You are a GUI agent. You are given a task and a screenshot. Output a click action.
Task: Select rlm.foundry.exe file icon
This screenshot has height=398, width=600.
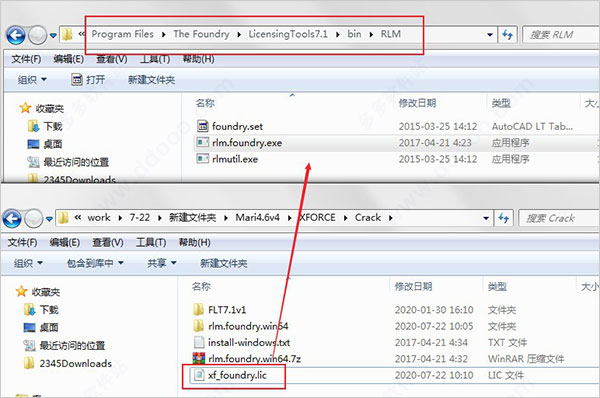click(x=202, y=142)
